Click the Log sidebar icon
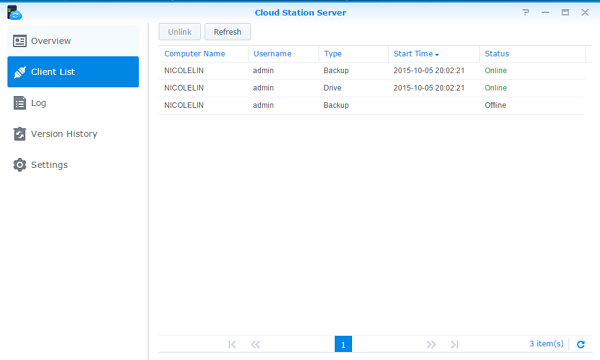 tap(20, 103)
